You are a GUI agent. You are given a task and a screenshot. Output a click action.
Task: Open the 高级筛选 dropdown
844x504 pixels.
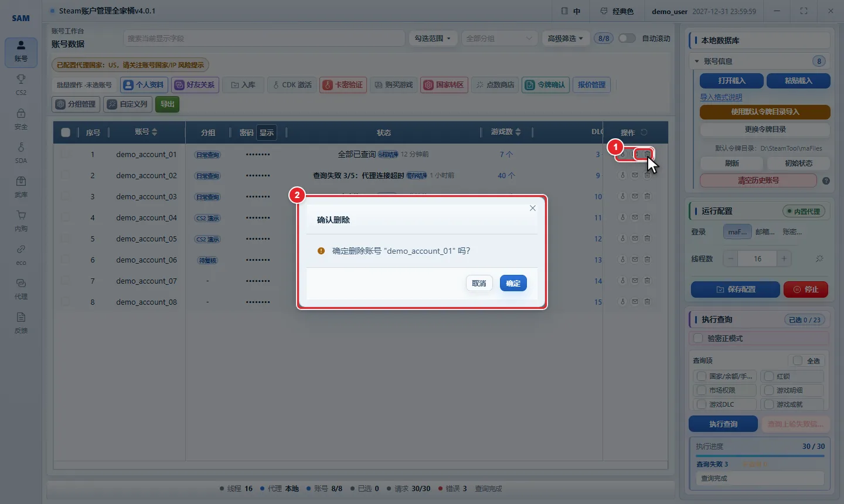[566, 38]
